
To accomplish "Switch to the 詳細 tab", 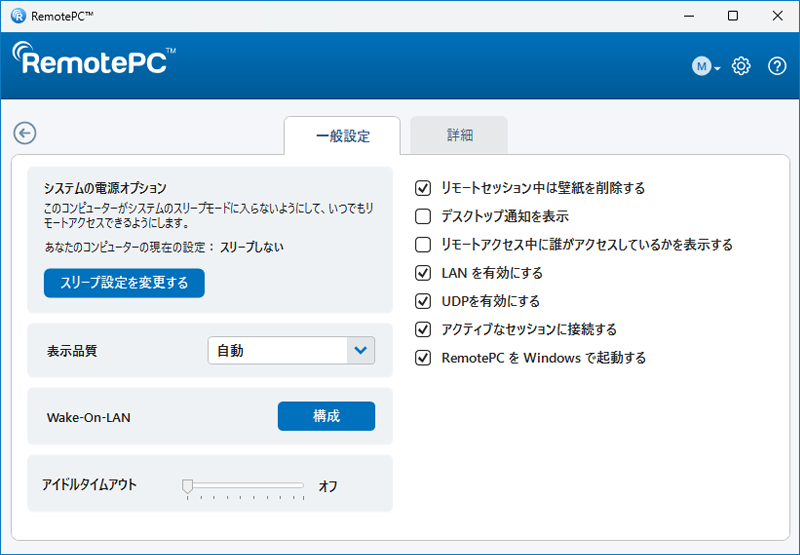I will tap(459, 135).
